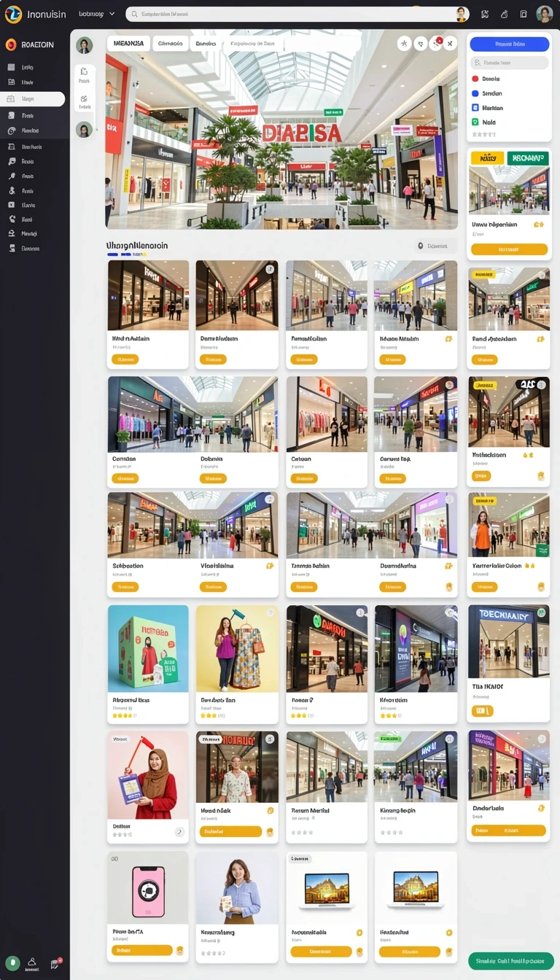The height and width of the screenshot is (980, 560).
Task: Click the orange circle icon beside ROAETOIN
Action: (11, 44)
